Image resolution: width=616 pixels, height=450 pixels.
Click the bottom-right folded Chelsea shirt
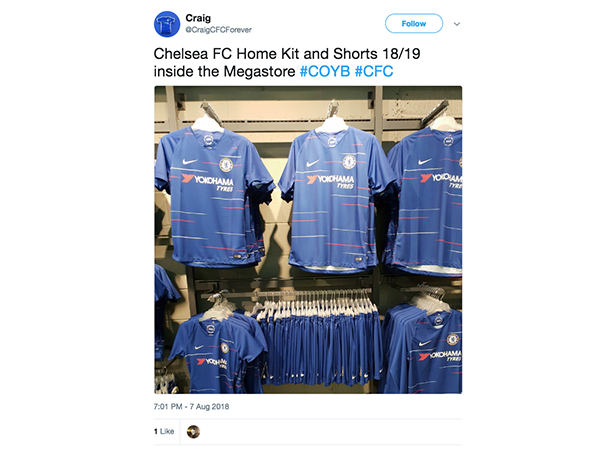pyautogui.click(x=424, y=348)
